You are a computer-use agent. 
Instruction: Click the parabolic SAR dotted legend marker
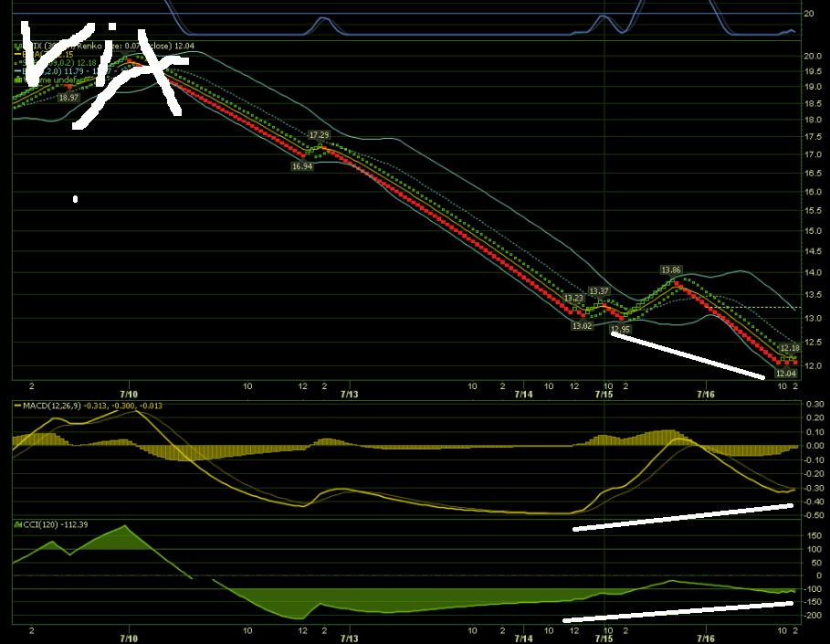coord(17,62)
